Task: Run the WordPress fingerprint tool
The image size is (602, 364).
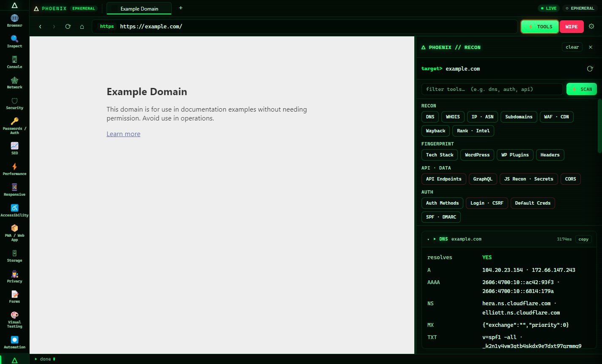Action: (477, 155)
